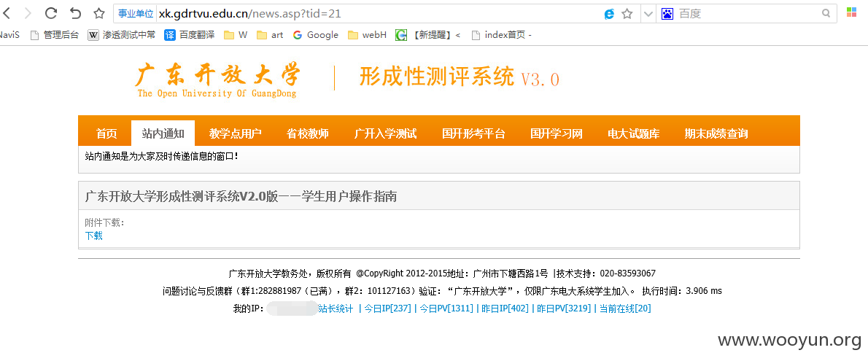The image size is (868, 361).
Task: Click the 形成性测评系统 V3.0 heading
Action: [x=459, y=78]
